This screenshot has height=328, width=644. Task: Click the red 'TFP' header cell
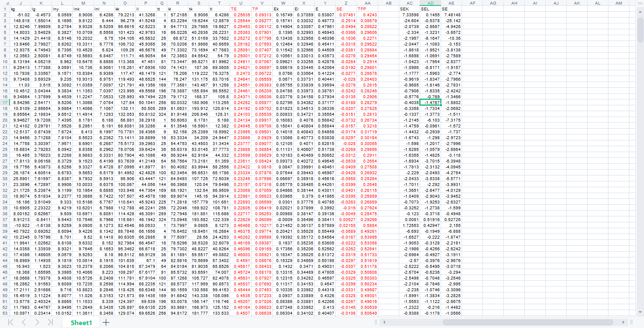(367, 9)
